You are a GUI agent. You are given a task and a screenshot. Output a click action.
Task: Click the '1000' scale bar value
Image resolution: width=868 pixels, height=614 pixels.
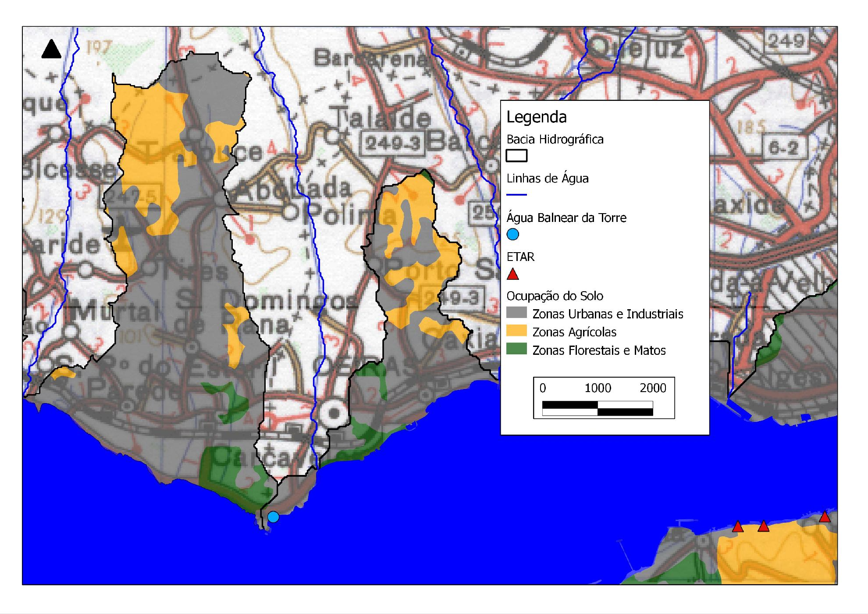[x=598, y=388]
